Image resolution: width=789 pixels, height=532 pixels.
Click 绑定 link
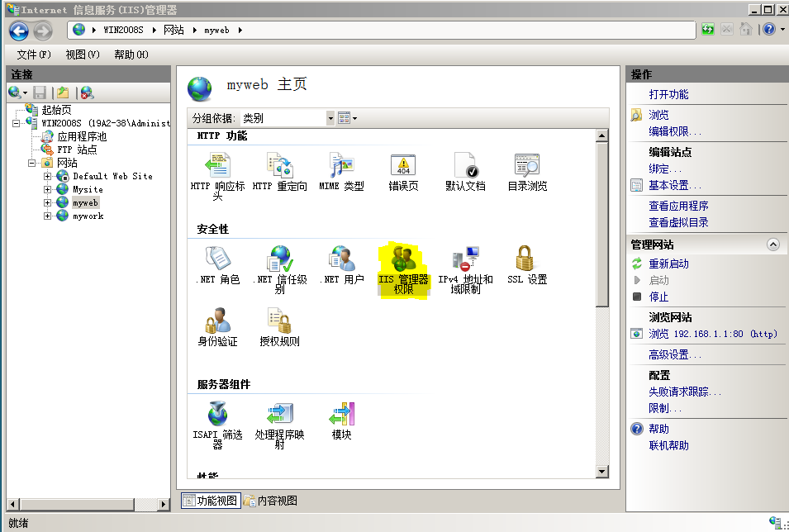[665, 169]
